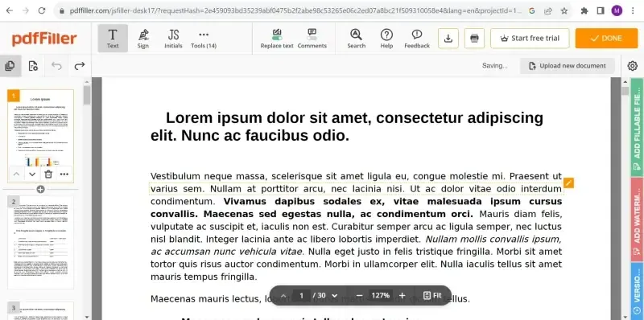Click the document vertical scrollbar
The image size is (644, 320).
[x=625, y=91]
